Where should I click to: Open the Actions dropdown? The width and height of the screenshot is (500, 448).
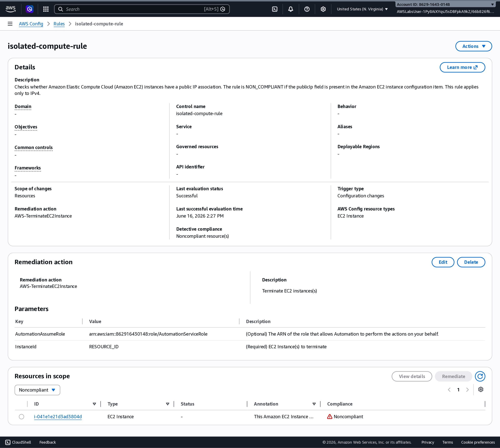point(473,46)
